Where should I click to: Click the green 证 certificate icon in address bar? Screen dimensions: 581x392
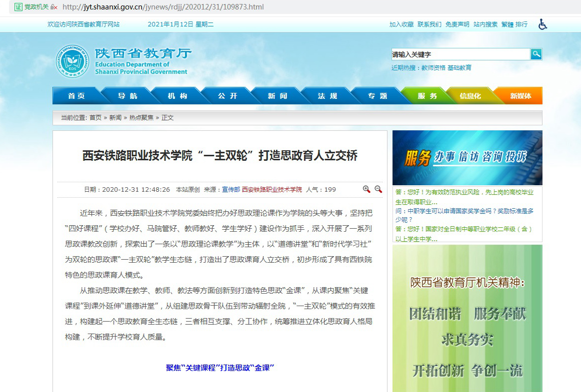tap(18, 7)
